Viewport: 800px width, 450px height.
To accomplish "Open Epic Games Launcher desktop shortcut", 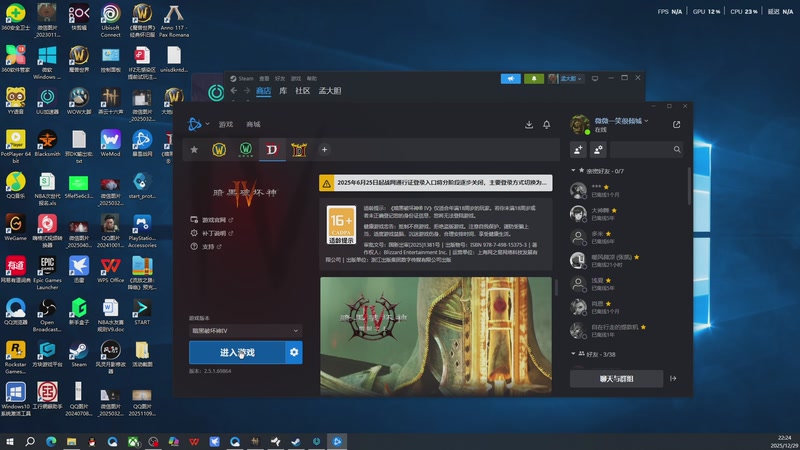I will click(x=47, y=272).
